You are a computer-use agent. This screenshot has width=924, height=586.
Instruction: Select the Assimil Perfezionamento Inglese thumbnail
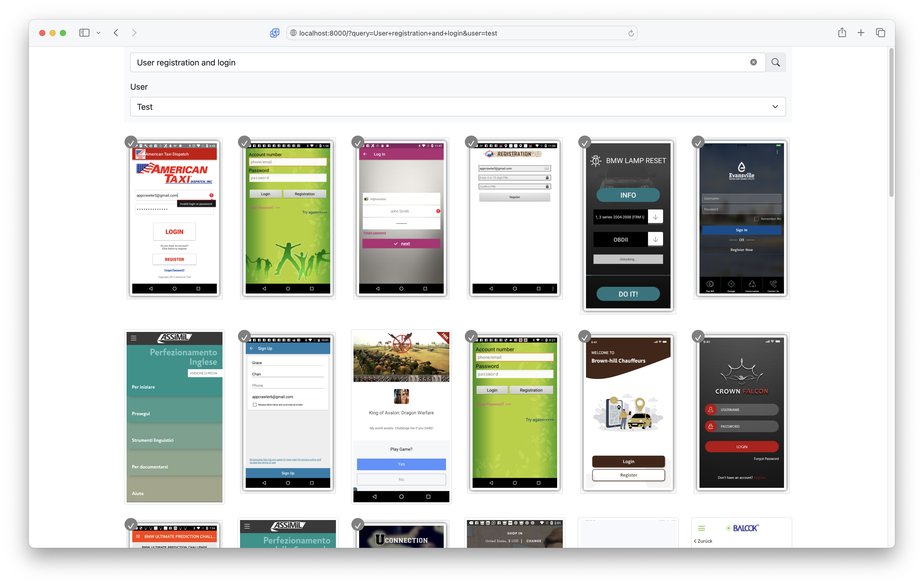coord(174,416)
